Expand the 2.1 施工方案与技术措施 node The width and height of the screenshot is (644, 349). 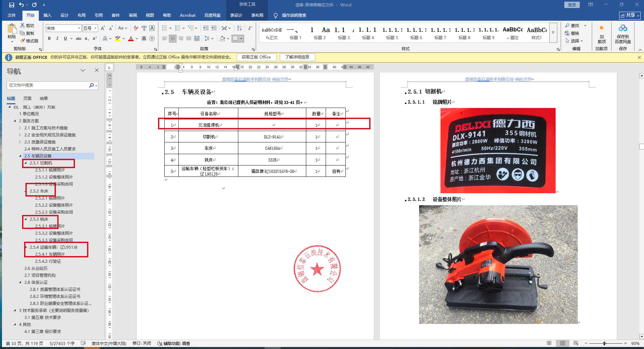coord(20,128)
